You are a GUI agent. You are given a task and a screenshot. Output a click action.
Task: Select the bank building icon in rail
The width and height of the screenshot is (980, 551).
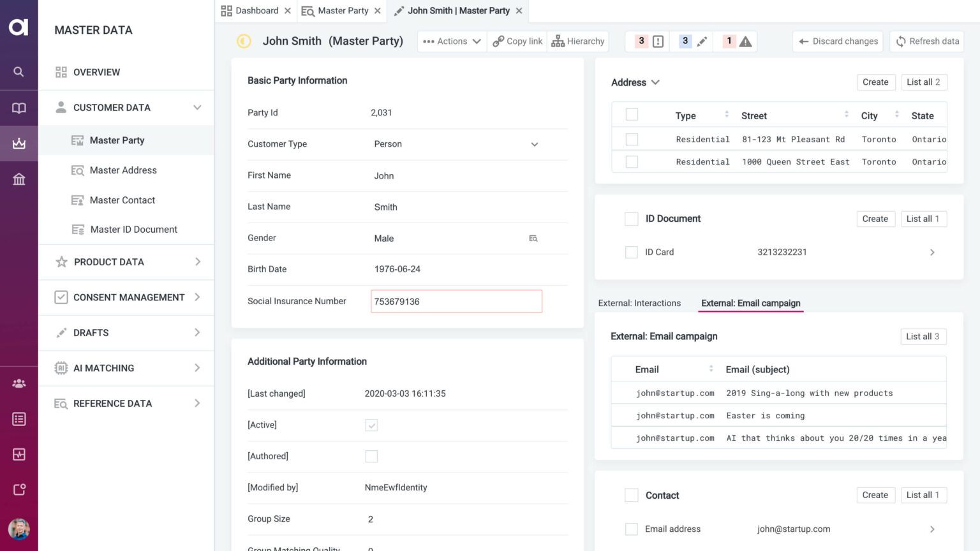click(x=19, y=179)
